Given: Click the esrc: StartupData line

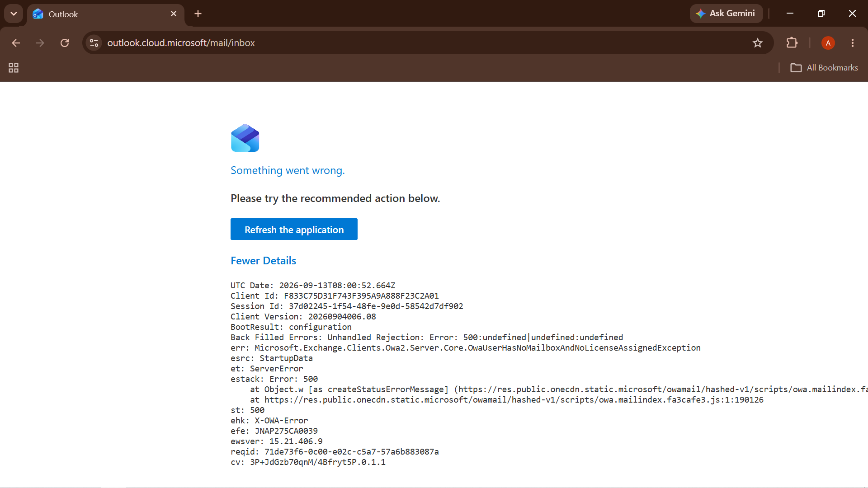Looking at the screenshot, I should tap(272, 358).
